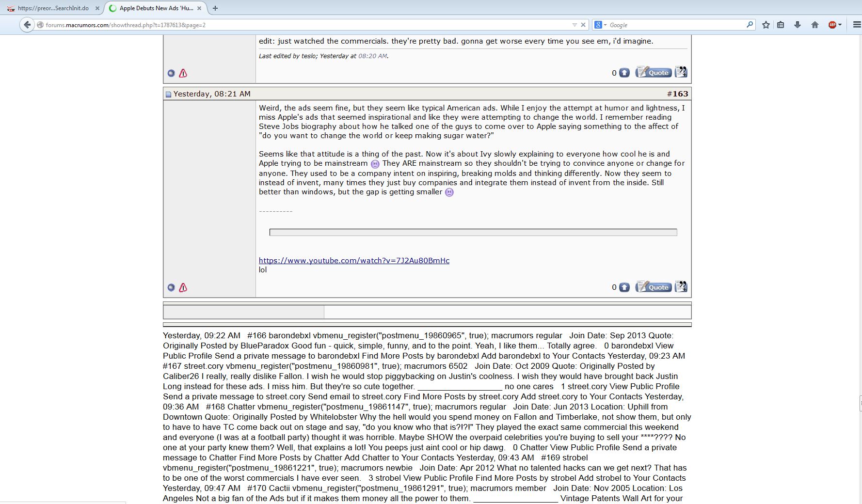Expand the Adblock Plus dropdown arrow
862x504 pixels.
click(840, 25)
